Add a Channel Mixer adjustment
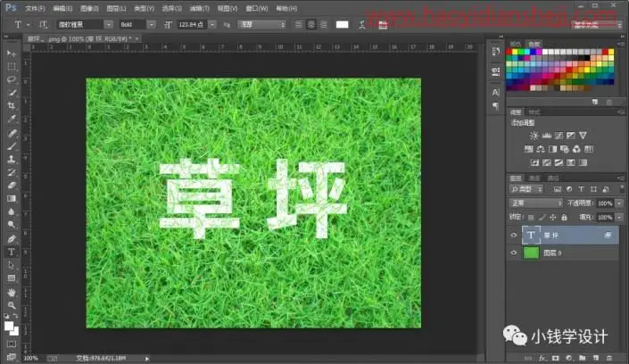 point(576,149)
